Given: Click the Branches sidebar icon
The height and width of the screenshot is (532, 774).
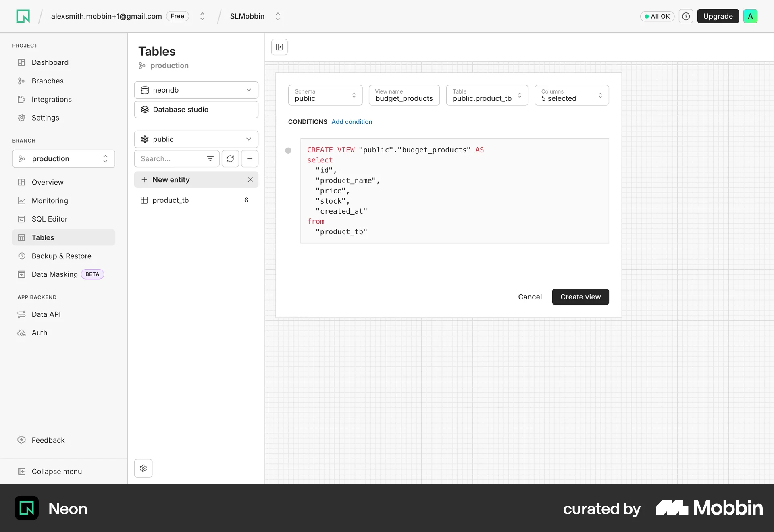Looking at the screenshot, I should pyautogui.click(x=21, y=81).
